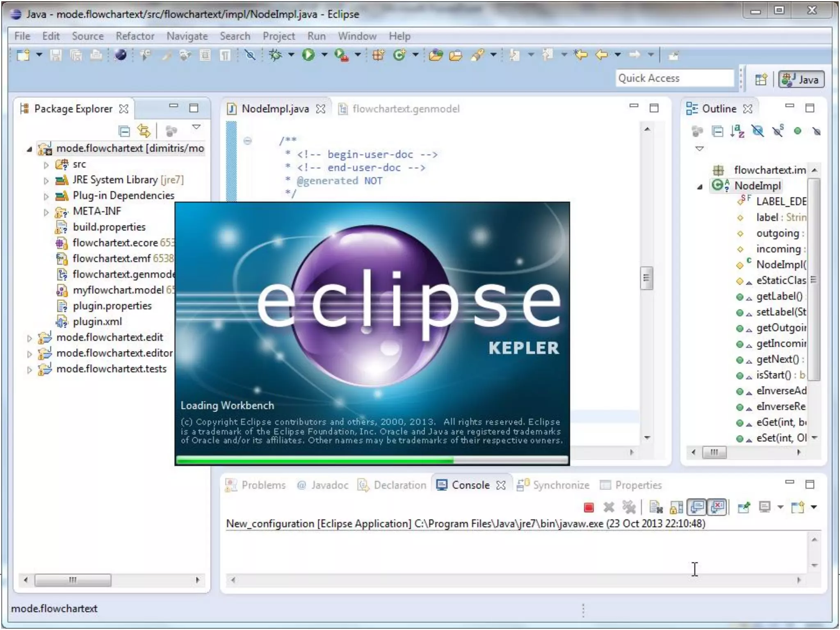The width and height of the screenshot is (840, 630).
Task: Select the Java perspective button
Action: (x=801, y=79)
